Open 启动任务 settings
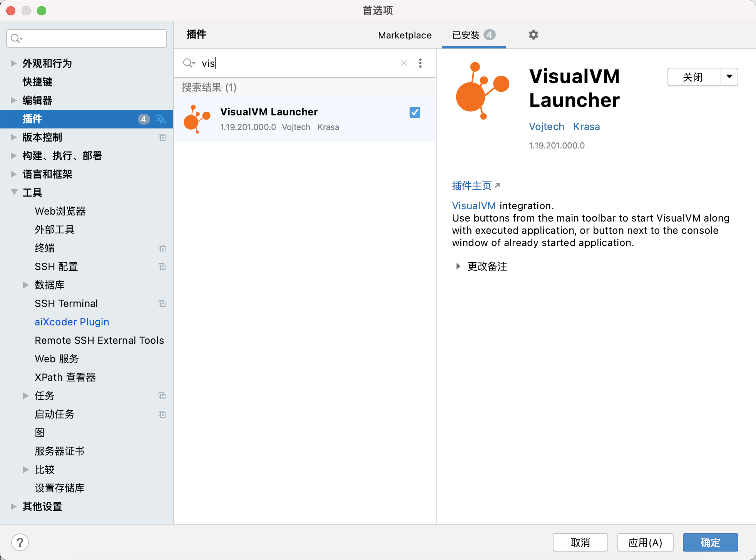Screen dimensions: 756x560 coord(55,414)
